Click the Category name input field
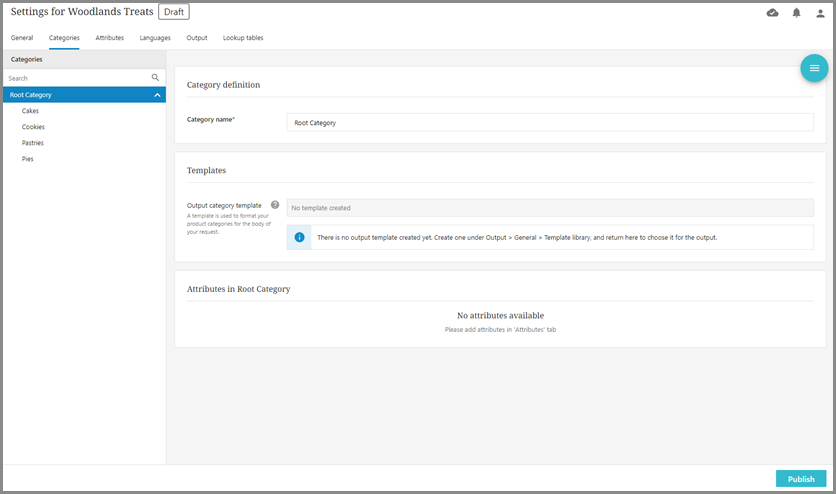The height and width of the screenshot is (494, 836). [x=550, y=122]
